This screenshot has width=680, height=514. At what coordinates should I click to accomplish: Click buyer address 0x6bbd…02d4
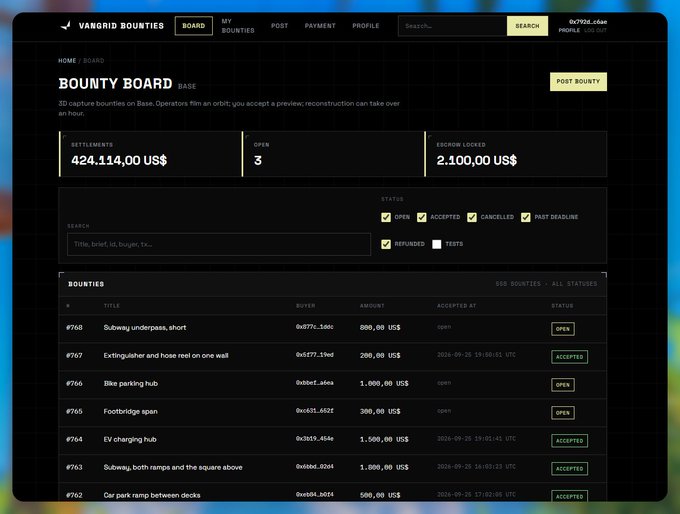314,467
